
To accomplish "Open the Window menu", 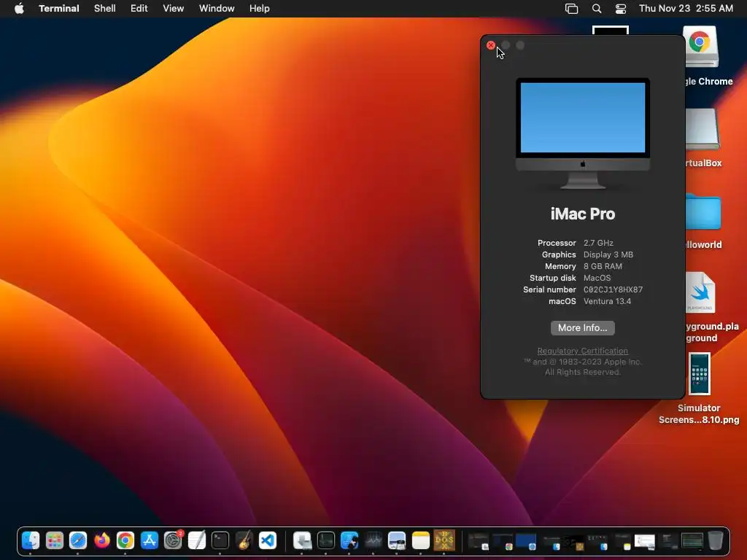I will click(217, 9).
